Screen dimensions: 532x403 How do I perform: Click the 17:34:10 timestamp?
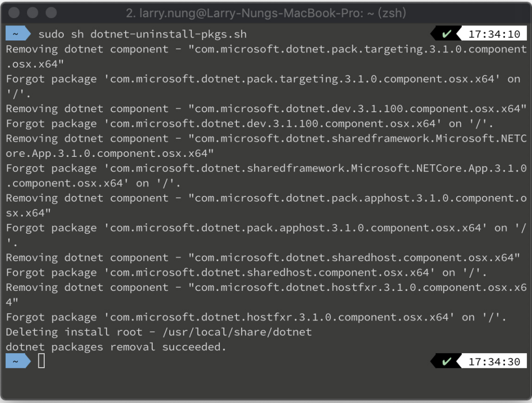coord(494,34)
